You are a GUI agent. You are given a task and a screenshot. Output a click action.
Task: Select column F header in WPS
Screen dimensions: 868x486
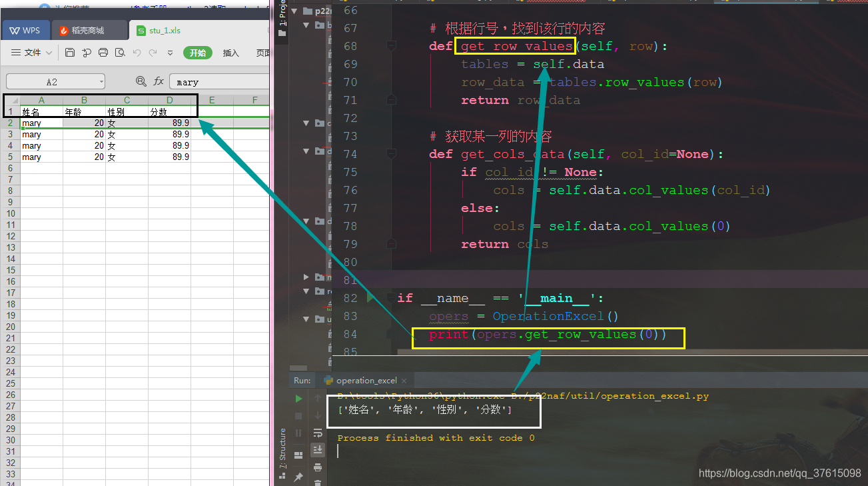tap(254, 100)
